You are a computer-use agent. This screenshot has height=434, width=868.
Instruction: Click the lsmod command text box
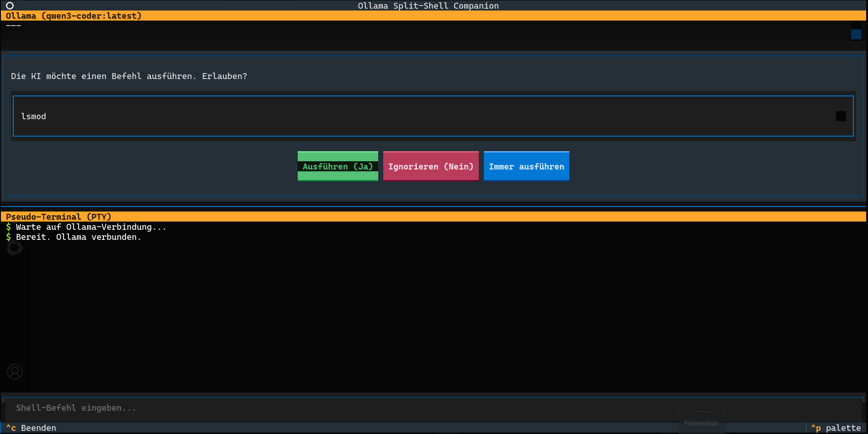(x=412, y=116)
